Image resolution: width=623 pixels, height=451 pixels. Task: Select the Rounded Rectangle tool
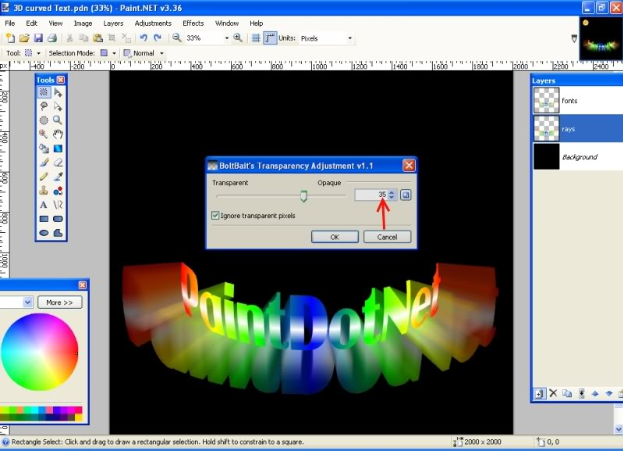(x=58, y=219)
